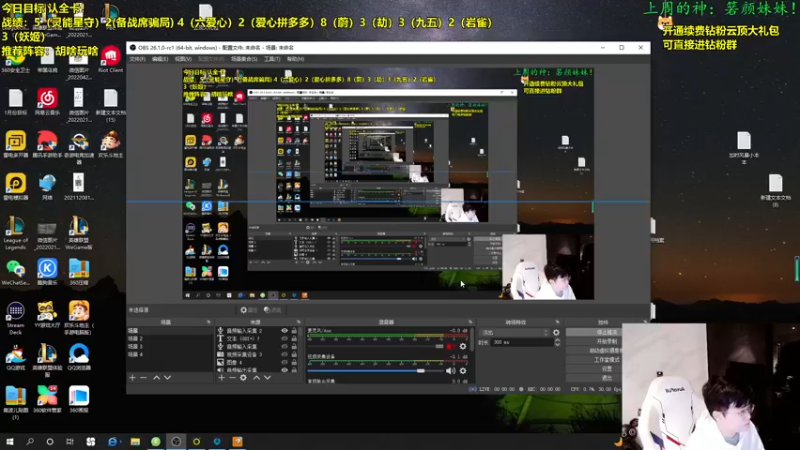Open 欢乐斗地主 desktop icon in top row
The height and width of the screenshot is (450, 800).
[x=110, y=144]
